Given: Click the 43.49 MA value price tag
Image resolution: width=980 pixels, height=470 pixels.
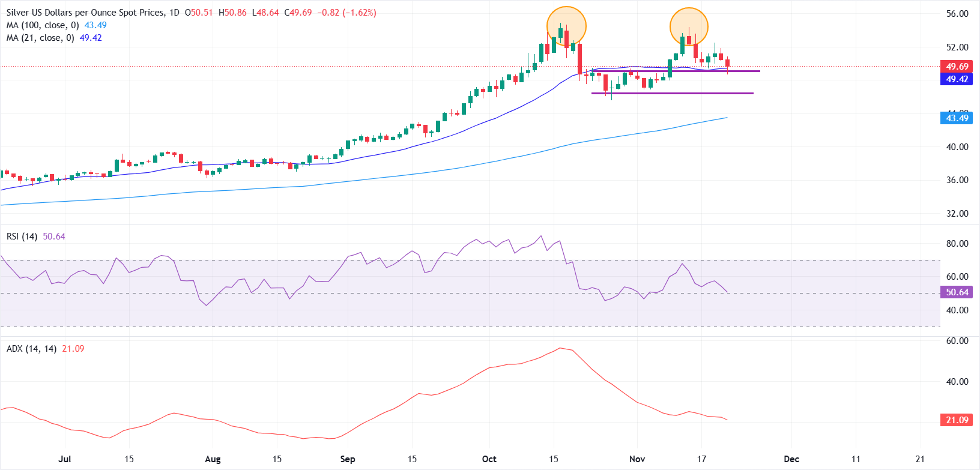Looking at the screenshot, I should pyautogui.click(x=957, y=118).
